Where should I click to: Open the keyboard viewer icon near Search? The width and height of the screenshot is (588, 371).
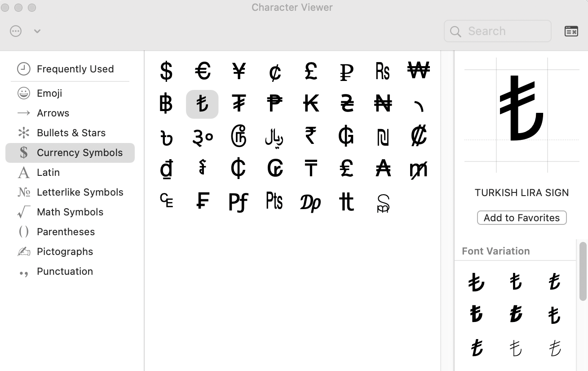[571, 31]
